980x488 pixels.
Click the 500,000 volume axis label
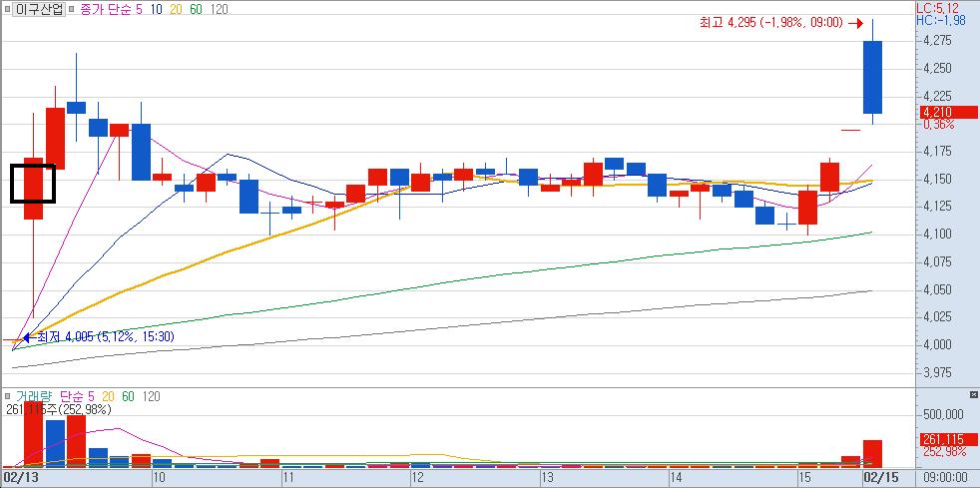tap(942, 414)
